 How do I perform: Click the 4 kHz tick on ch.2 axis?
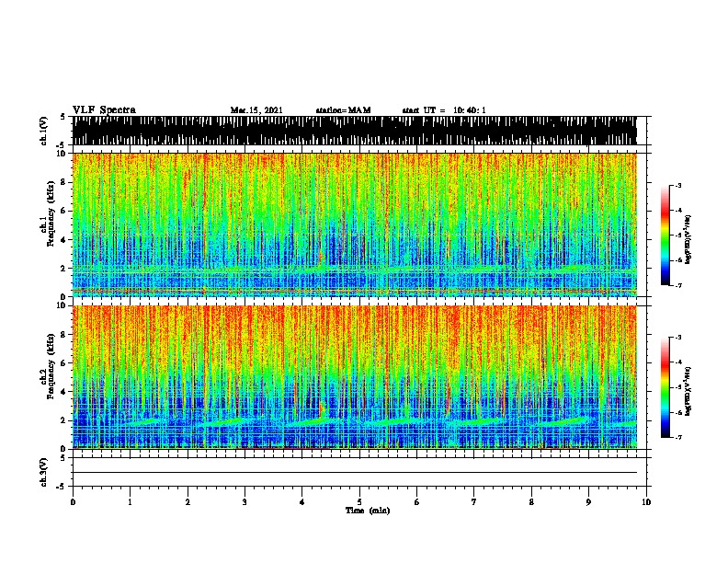coord(63,392)
